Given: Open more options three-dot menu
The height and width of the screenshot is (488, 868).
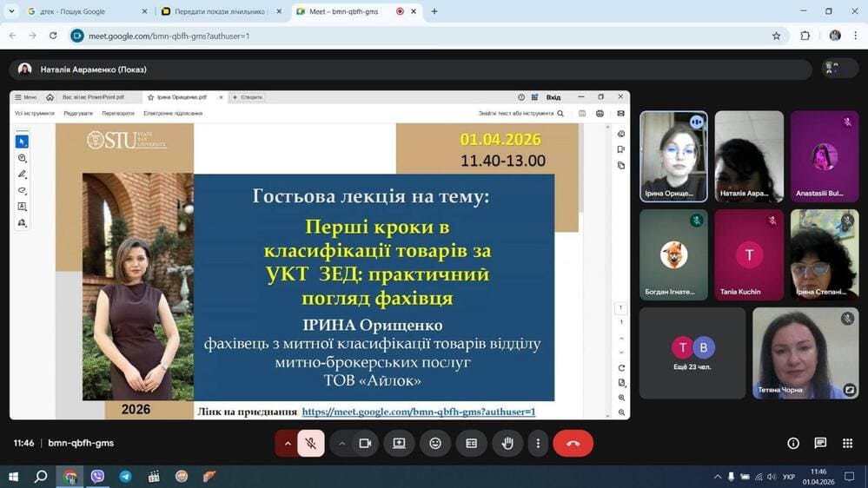Looking at the screenshot, I should click(x=538, y=443).
